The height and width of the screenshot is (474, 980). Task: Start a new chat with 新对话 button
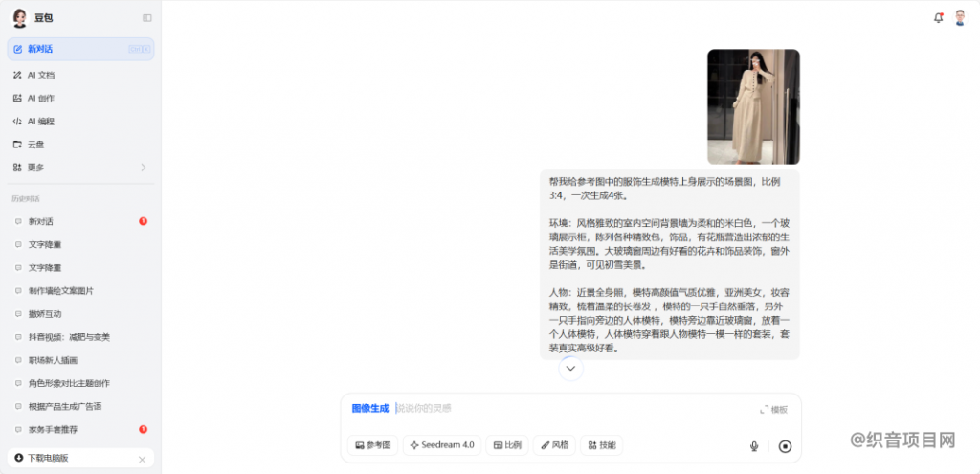80,49
